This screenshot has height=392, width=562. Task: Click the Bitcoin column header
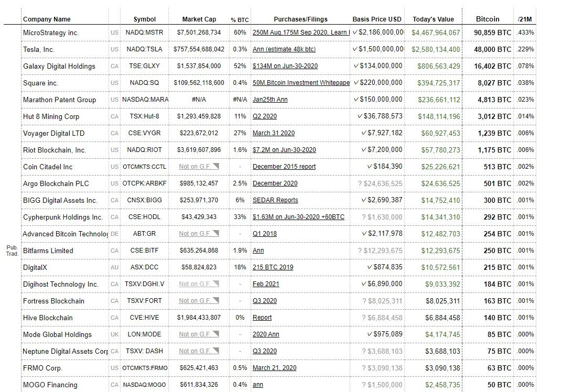(488, 19)
